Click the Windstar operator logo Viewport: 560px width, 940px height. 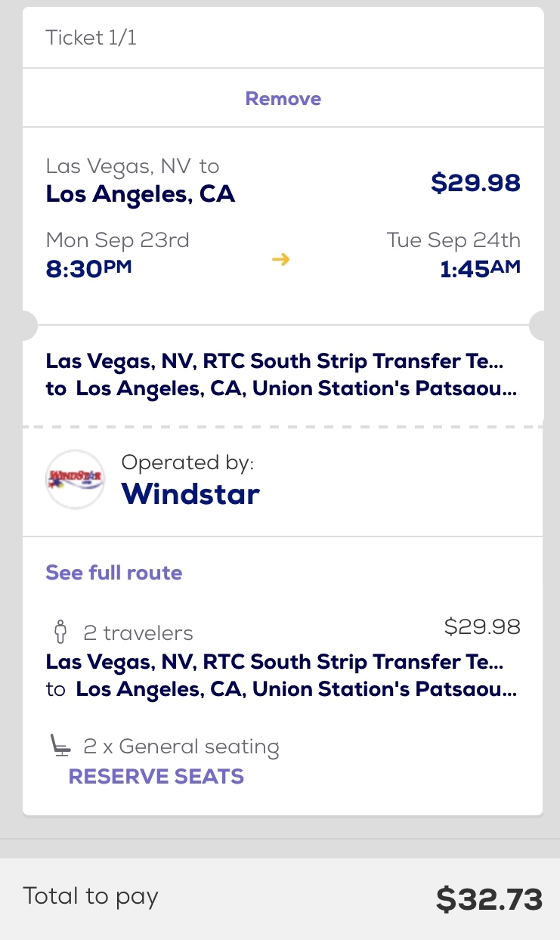(x=75, y=479)
